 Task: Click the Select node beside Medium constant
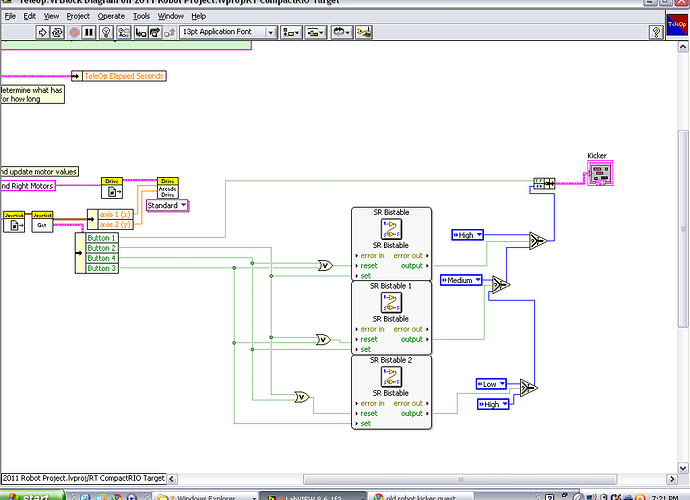pos(501,285)
